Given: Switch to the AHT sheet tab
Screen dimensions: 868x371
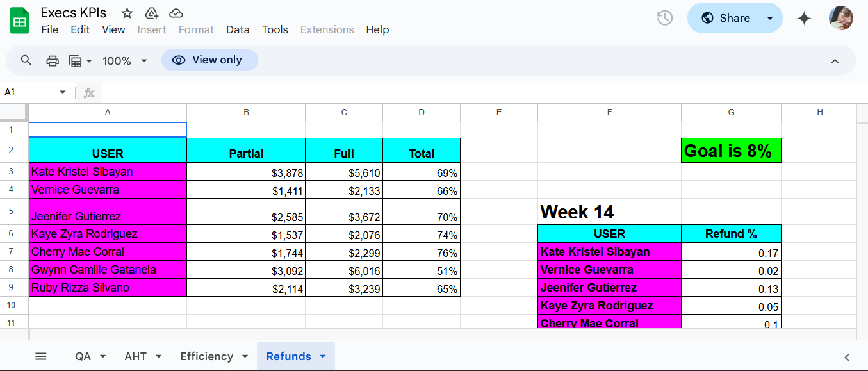Looking at the screenshot, I should point(136,356).
